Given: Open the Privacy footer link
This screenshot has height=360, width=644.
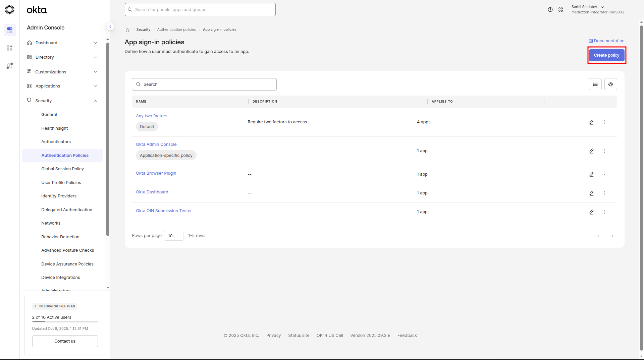Looking at the screenshot, I should [x=274, y=336].
